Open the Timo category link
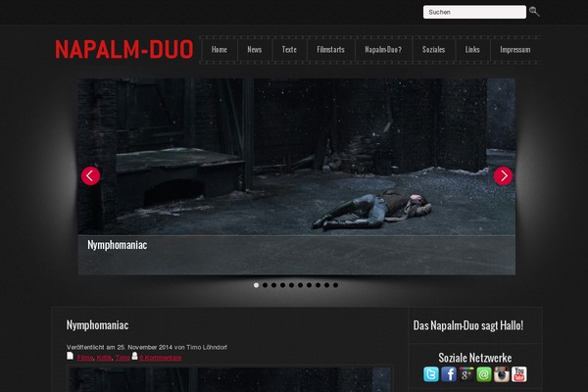The width and height of the screenshot is (588, 392). pos(122,358)
